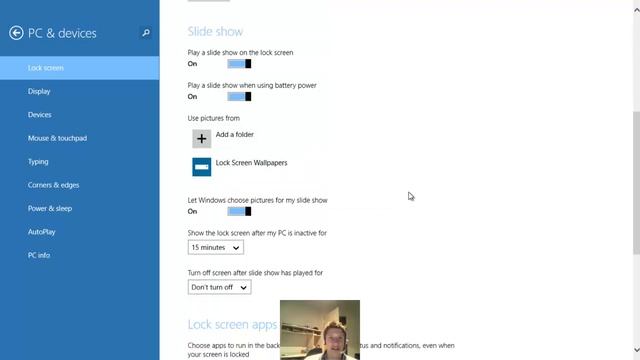
Task: Click the PC & devices title
Action: tap(62, 33)
